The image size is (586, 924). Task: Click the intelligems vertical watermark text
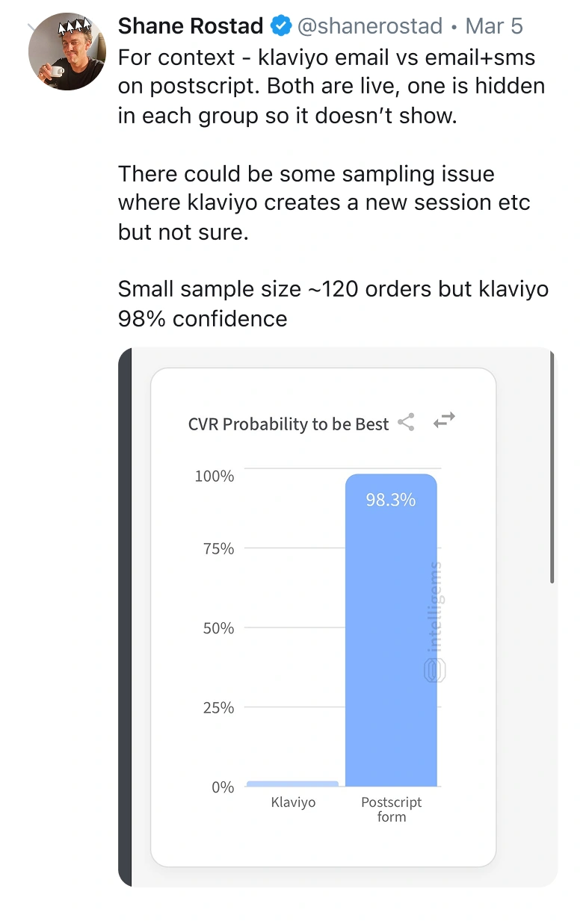coord(436,607)
